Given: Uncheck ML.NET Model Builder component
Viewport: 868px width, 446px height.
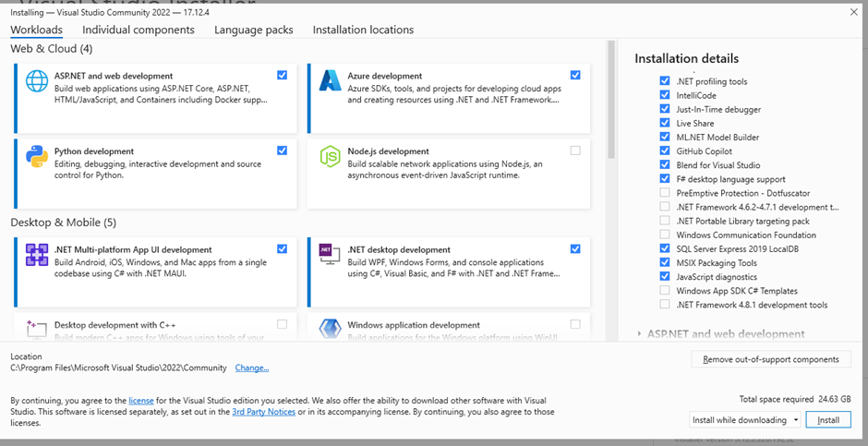Looking at the screenshot, I should [x=665, y=137].
